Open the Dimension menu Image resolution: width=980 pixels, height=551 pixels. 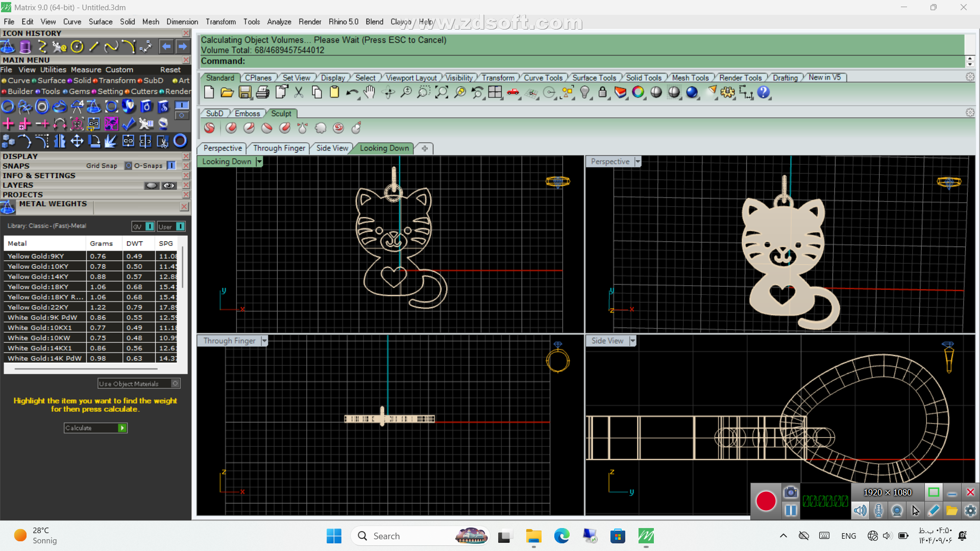click(x=182, y=22)
